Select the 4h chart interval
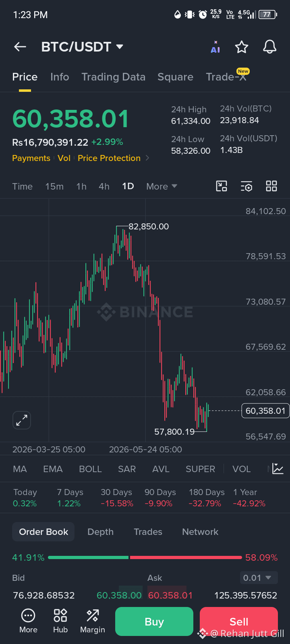This screenshot has height=644, width=290. [x=104, y=186]
